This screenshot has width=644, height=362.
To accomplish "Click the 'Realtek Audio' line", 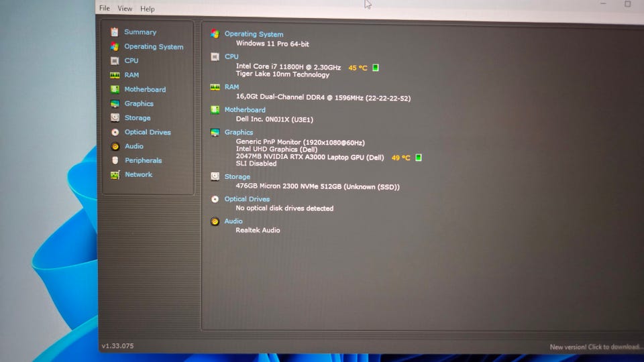I will pos(258,230).
